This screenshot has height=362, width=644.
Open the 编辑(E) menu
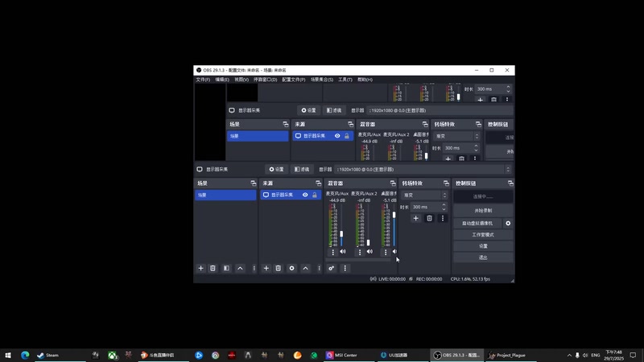(222, 80)
